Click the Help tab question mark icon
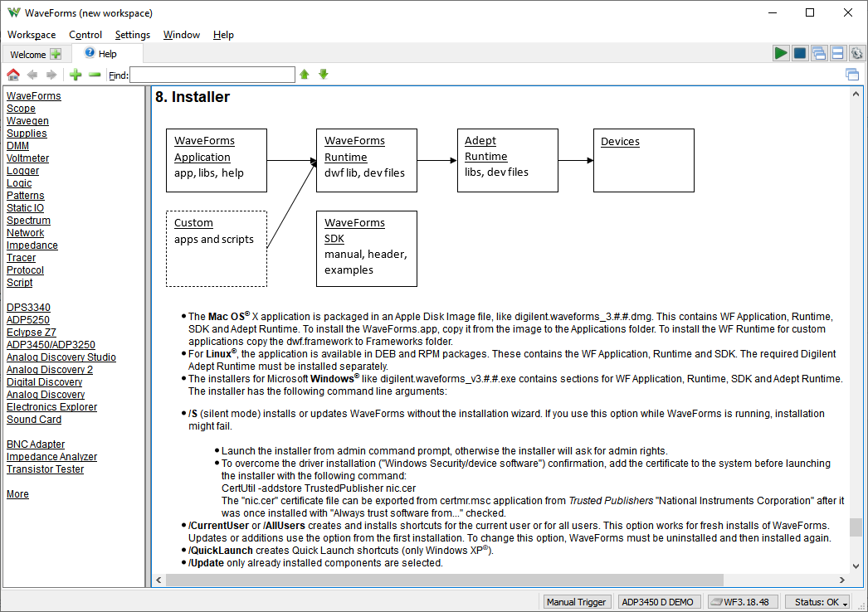 click(x=90, y=52)
